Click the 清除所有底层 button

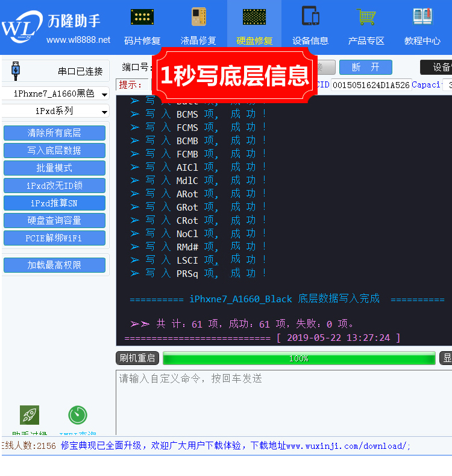pos(55,133)
